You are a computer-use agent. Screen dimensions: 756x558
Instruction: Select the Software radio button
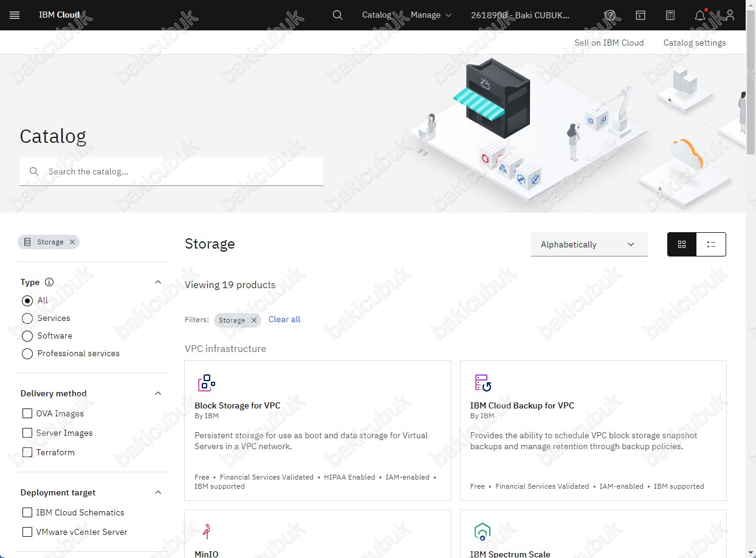(27, 336)
